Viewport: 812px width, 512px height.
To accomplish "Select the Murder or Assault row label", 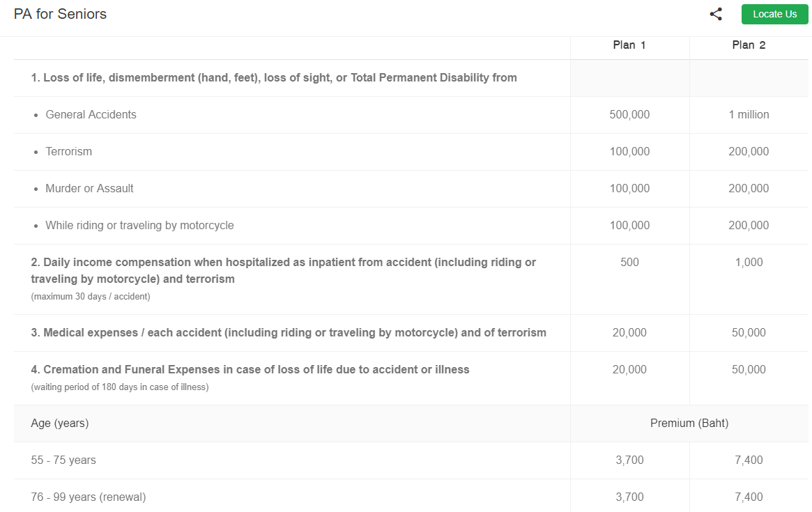I will point(89,188).
